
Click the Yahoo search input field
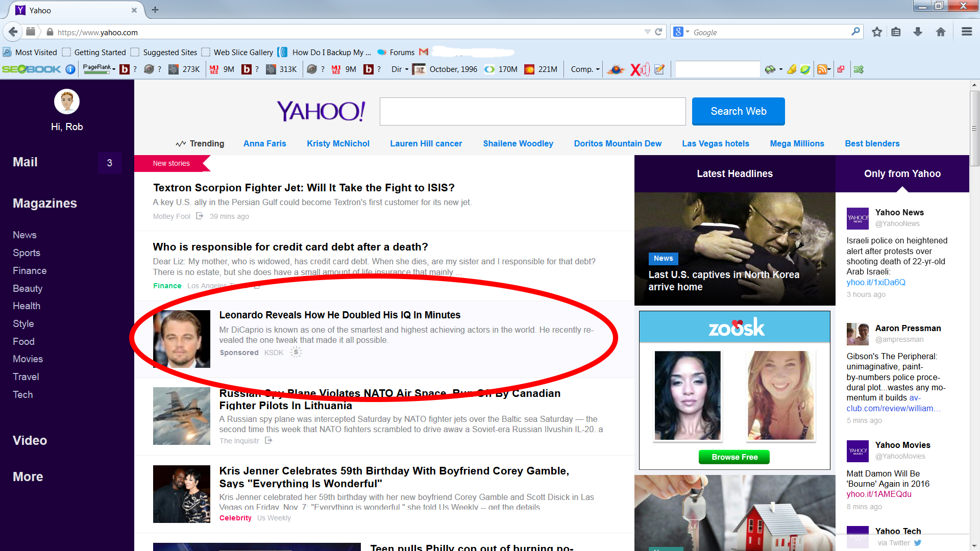(532, 111)
